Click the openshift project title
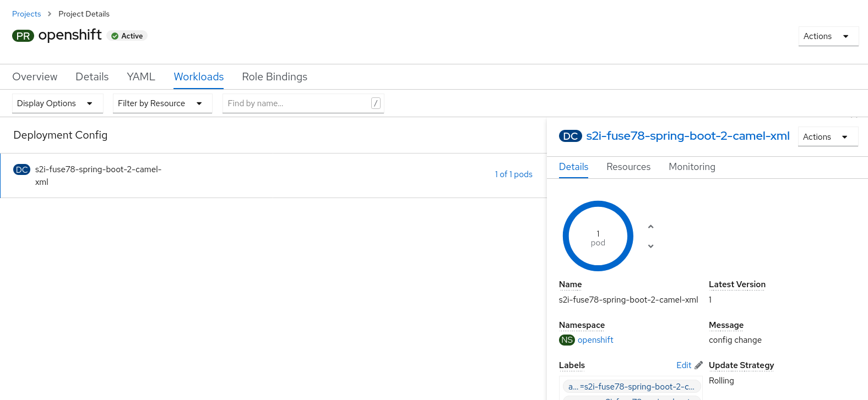This screenshot has height=400, width=868. (x=70, y=35)
